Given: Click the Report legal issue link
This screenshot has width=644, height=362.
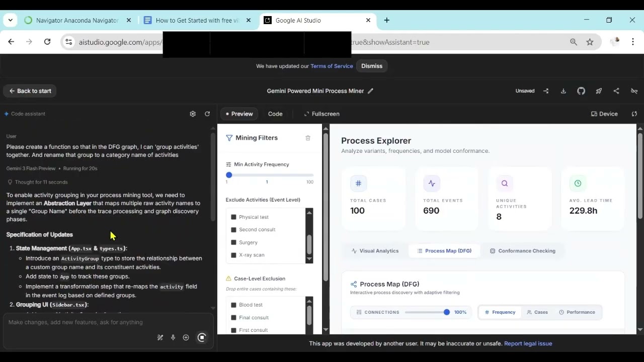Looking at the screenshot, I should click(x=528, y=343).
